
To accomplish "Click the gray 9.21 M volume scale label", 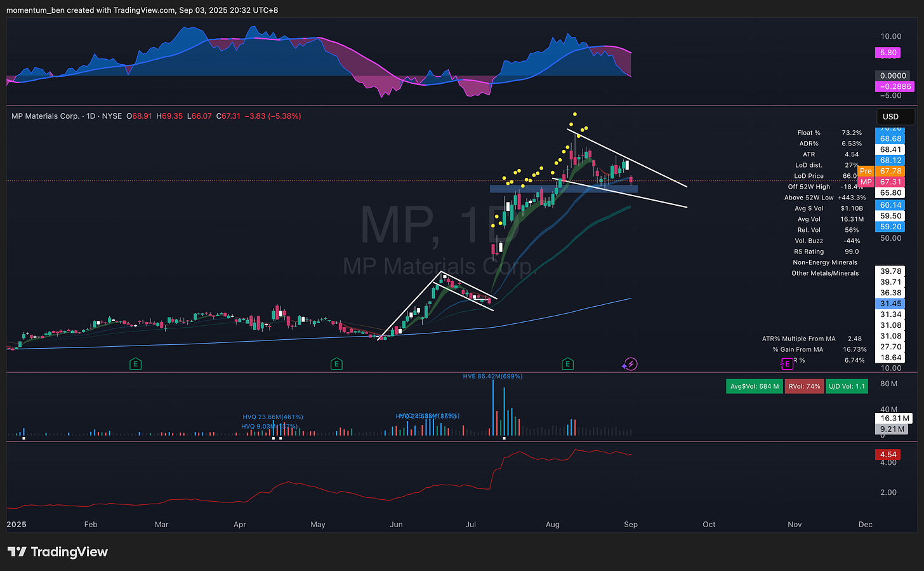I will [891, 429].
